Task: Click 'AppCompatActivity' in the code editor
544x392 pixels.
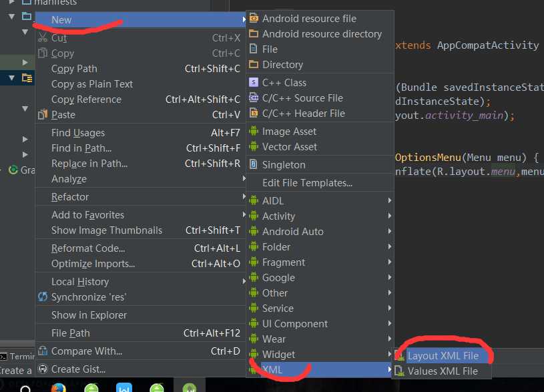Action: pos(488,45)
